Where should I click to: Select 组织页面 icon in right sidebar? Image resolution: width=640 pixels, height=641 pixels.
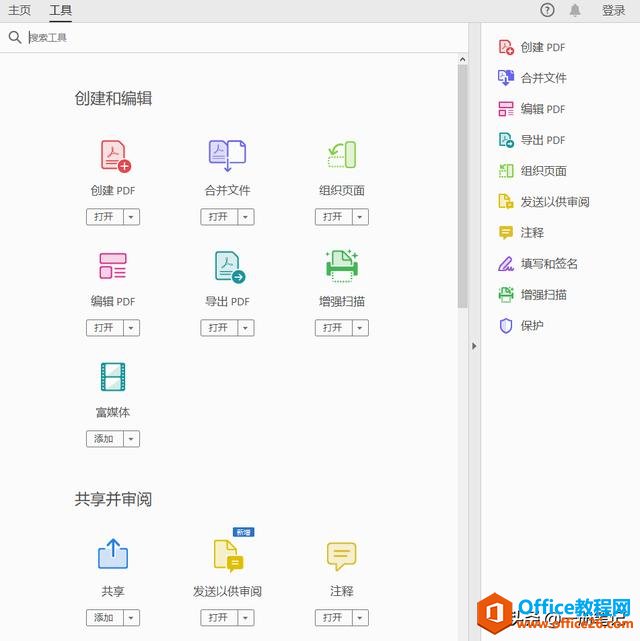click(x=506, y=170)
